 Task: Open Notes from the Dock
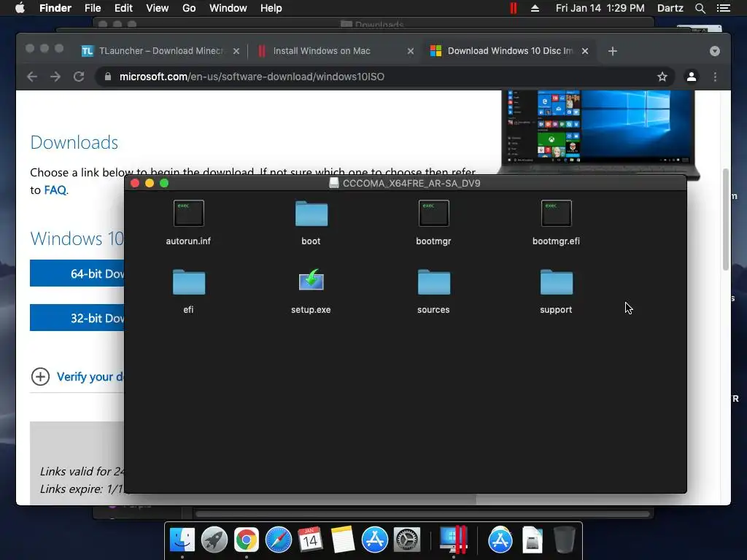tap(343, 540)
